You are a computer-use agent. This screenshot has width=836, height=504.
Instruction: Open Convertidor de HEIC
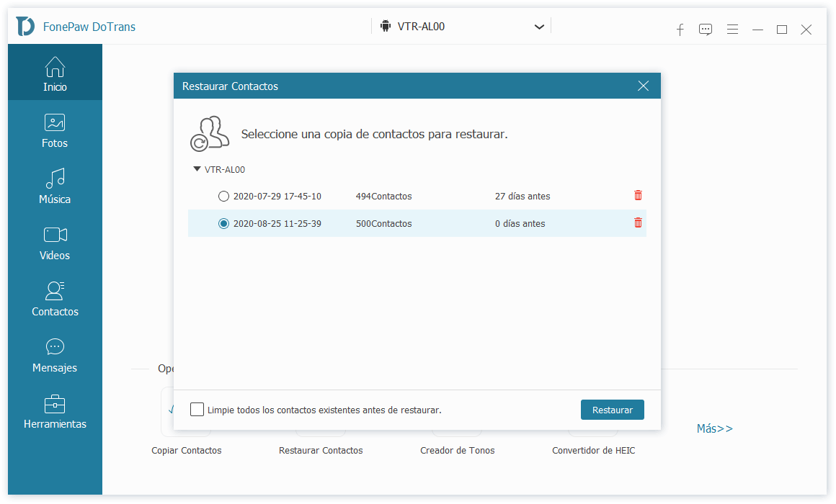593,450
